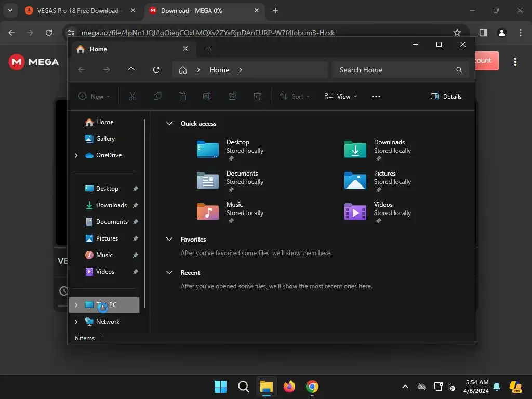Open Chrome's side panel icon
532x399 pixels.
483,33
